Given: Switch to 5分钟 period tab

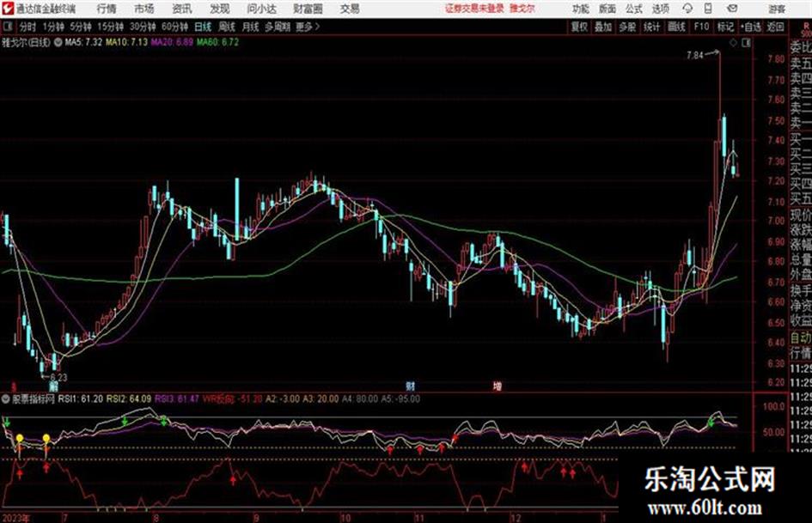Looking at the screenshot, I should [80, 27].
